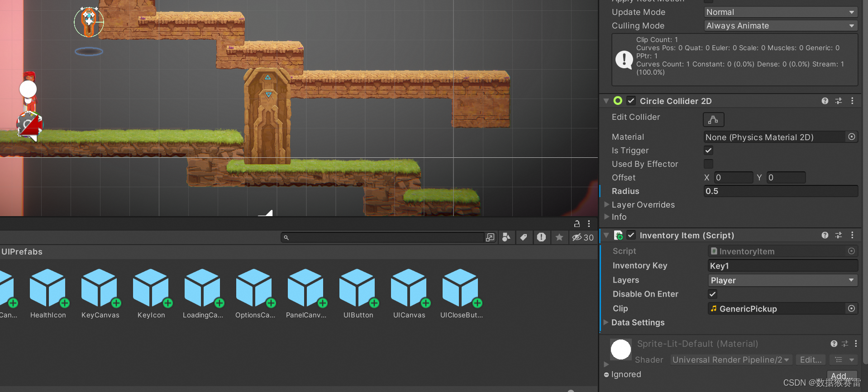Open Circle Collider 2D more options menu
This screenshot has width=868, height=392.
pyautogui.click(x=852, y=101)
